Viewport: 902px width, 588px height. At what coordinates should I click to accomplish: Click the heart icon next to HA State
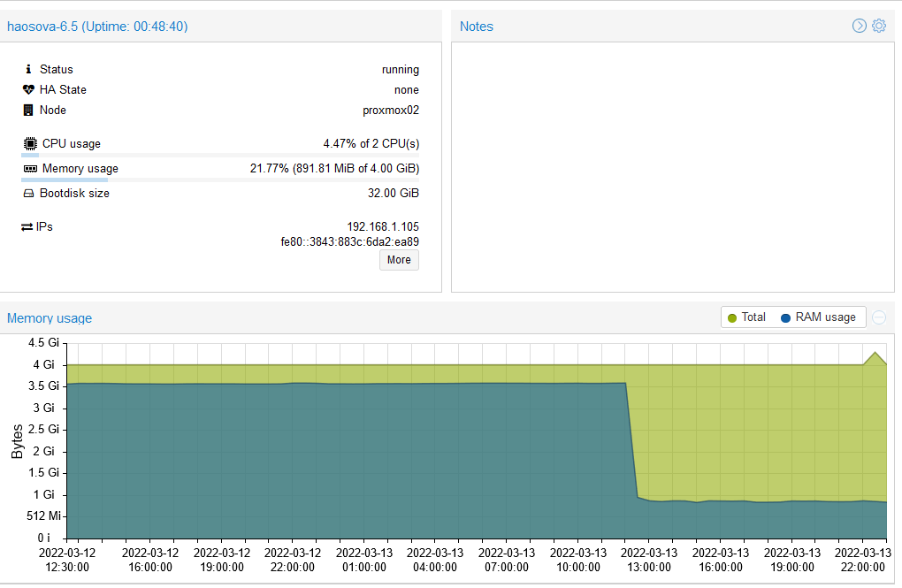pos(29,89)
